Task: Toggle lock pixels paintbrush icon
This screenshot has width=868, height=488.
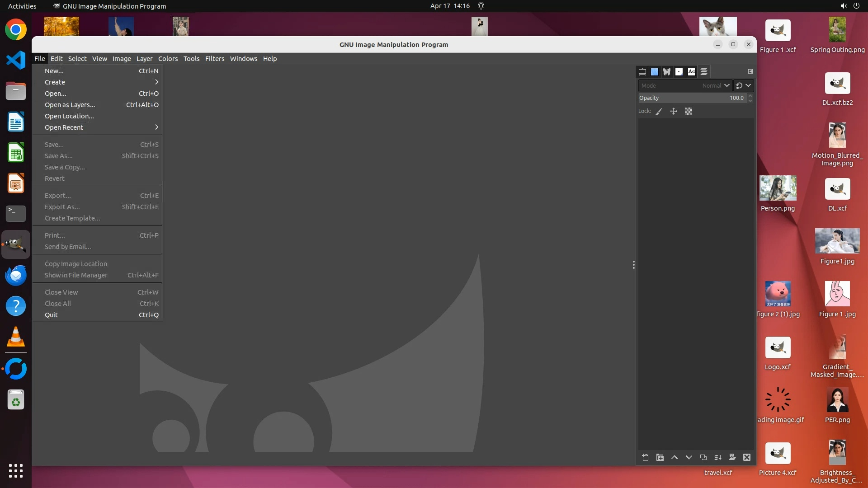Action: (x=659, y=111)
